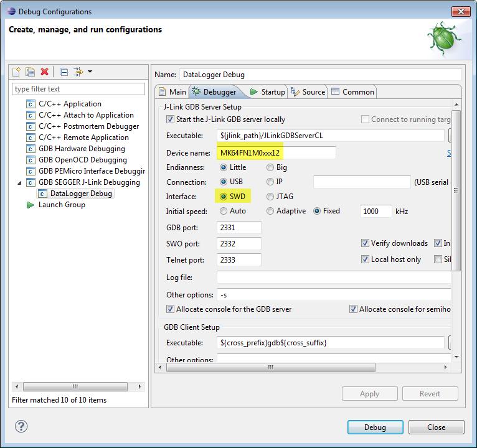Click the Help question mark icon
The height and width of the screenshot is (448, 477).
pyautogui.click(x=21, y=427)
